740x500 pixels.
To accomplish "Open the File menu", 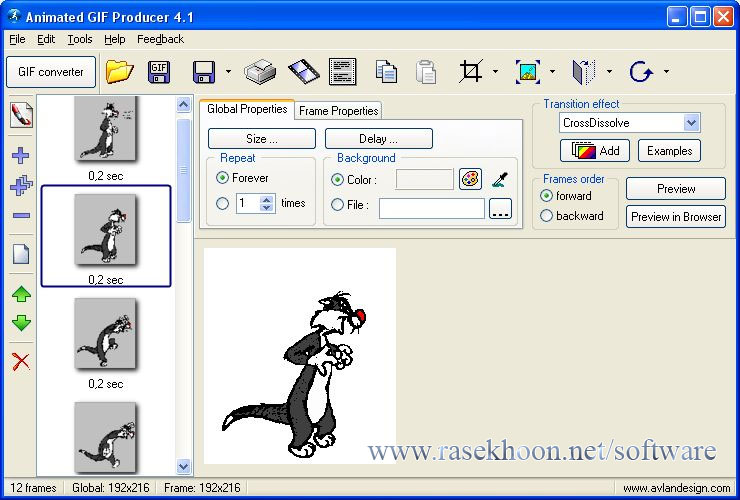I will 17,39.
